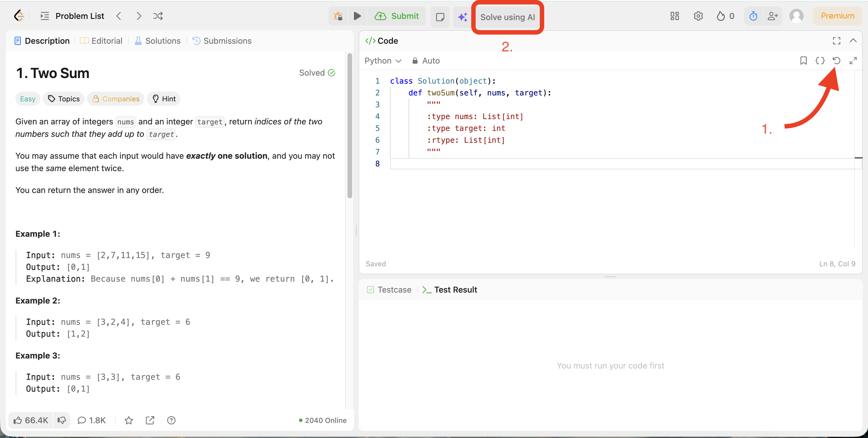Click the Run code play icon
Screen dimensions: 868x438
tap(357, 16)
